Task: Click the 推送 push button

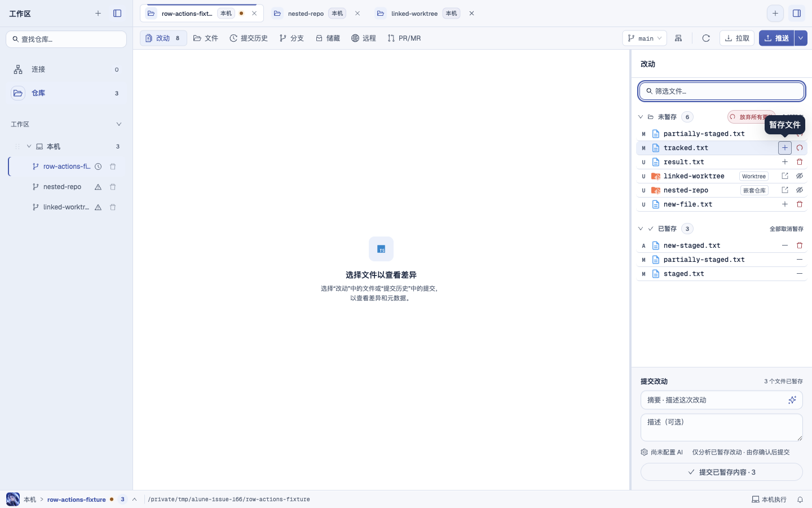Action: (776, 38)
